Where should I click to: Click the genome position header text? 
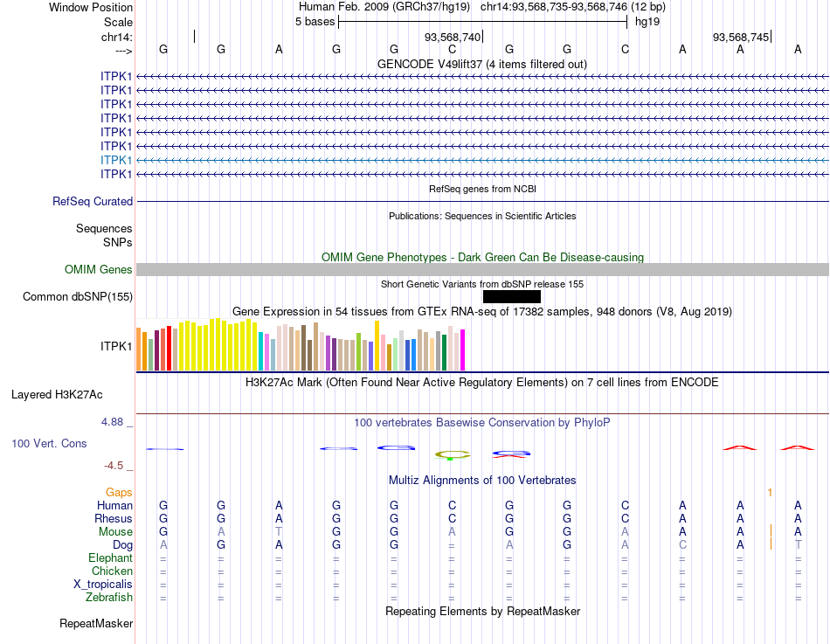pos(482,7)
